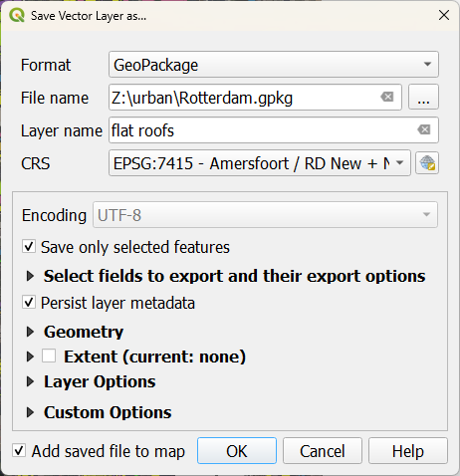The width and height of the screenshot is (460, 476).
Task: Expand the Extent section arrow
Action: point(30,357)
